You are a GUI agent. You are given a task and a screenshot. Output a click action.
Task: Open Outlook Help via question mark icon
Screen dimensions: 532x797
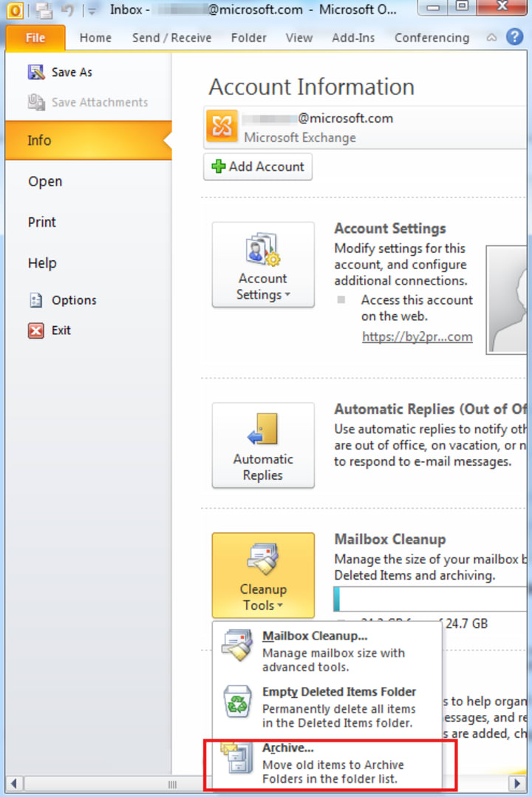pyautogui.click(x=515, y=37)
